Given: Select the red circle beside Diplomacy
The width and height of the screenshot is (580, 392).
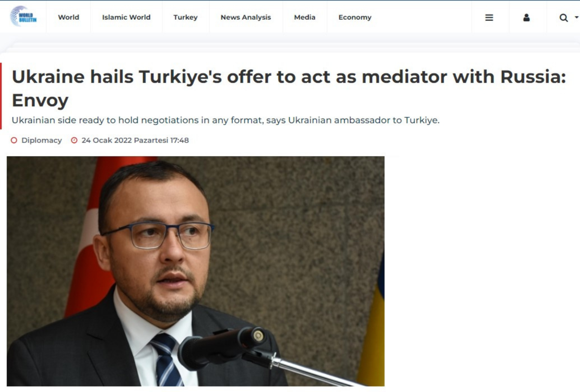Looking at the screenshot, I should tap(14, 140).
